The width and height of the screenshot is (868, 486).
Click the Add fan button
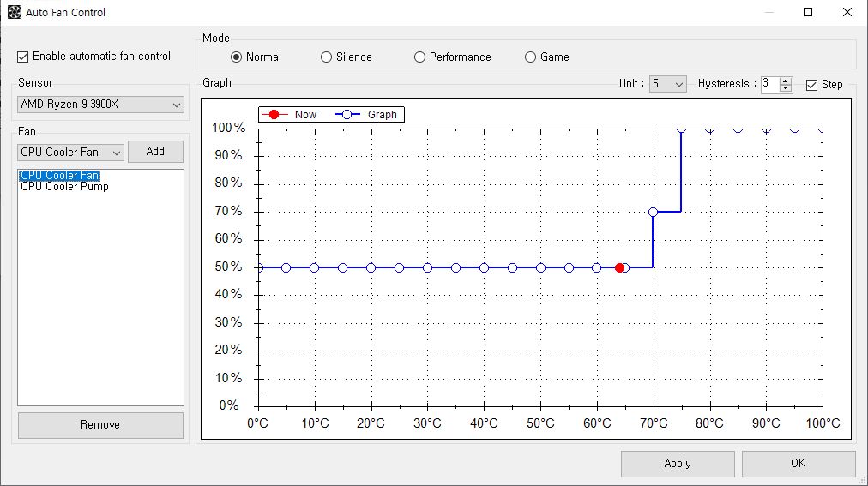click(x=155, y=152)
